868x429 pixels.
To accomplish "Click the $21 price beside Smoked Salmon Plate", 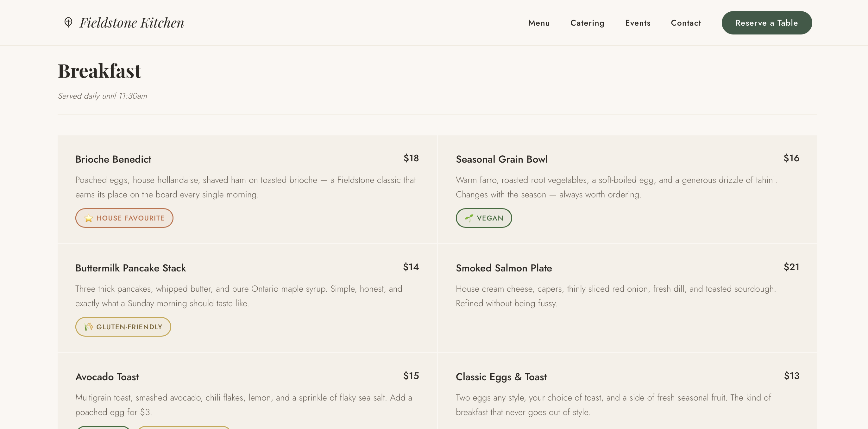I will pyautogui.click(x=791, y=267).
